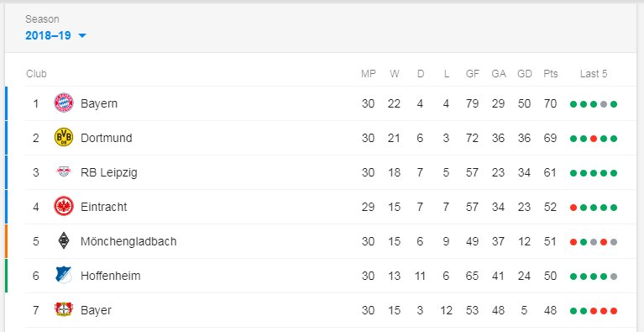Click Bayern's gray draw dot in Last 5
The height and width of the screenshot is (332, 644).
coord(604,104)
